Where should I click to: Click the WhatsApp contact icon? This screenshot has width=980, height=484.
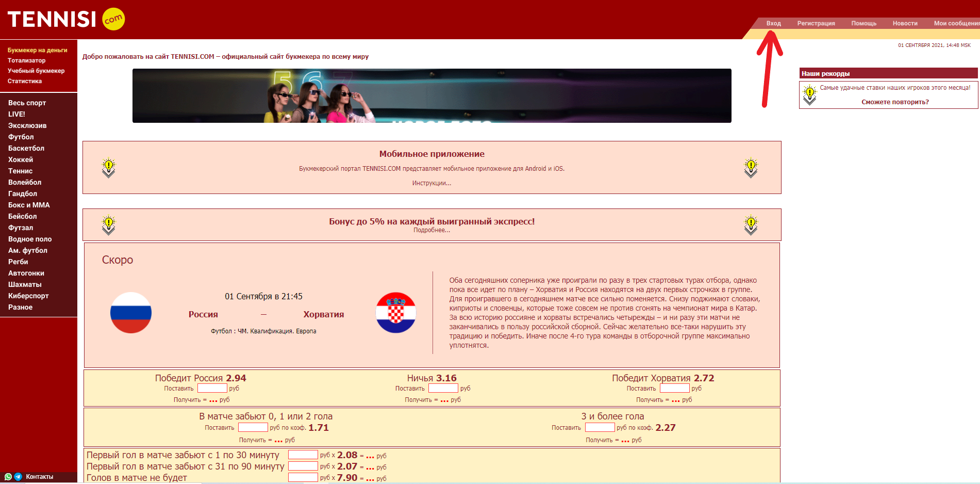pyautogui.click(x=8, y=477)
